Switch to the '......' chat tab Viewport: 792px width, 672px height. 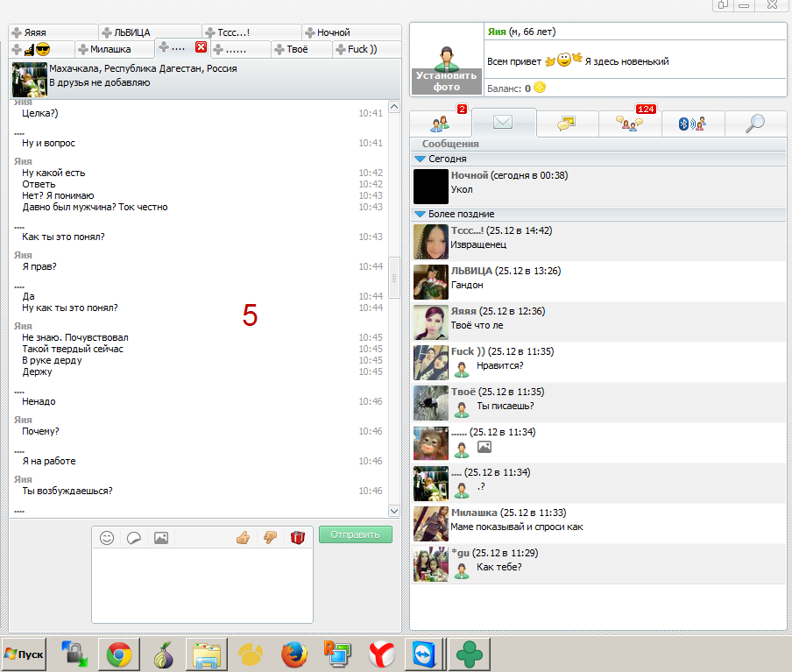pyautogui.click(x=240, y=49)
